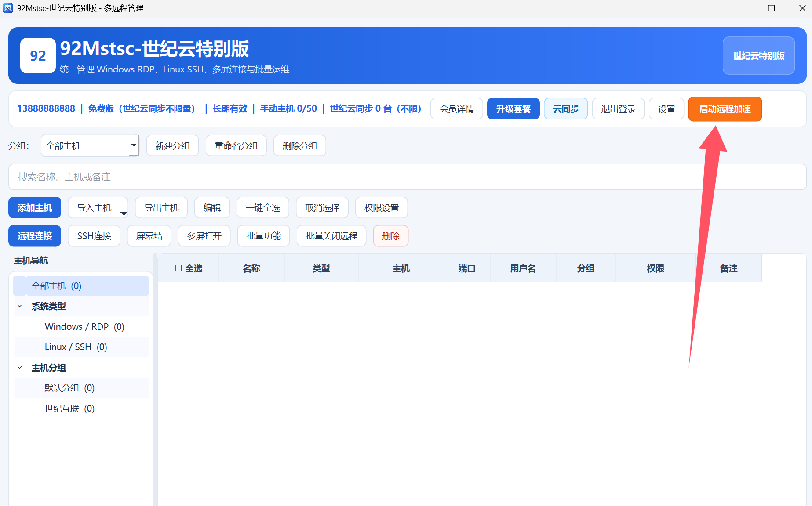Focus the 搜索名称、主机或备注 search field
812x506 pixels.
(408, 177)
